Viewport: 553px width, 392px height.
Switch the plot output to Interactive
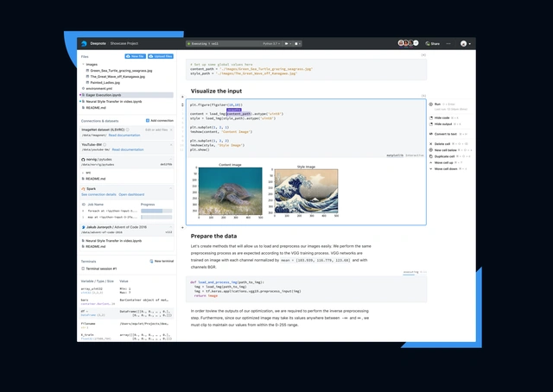point(415,155)
